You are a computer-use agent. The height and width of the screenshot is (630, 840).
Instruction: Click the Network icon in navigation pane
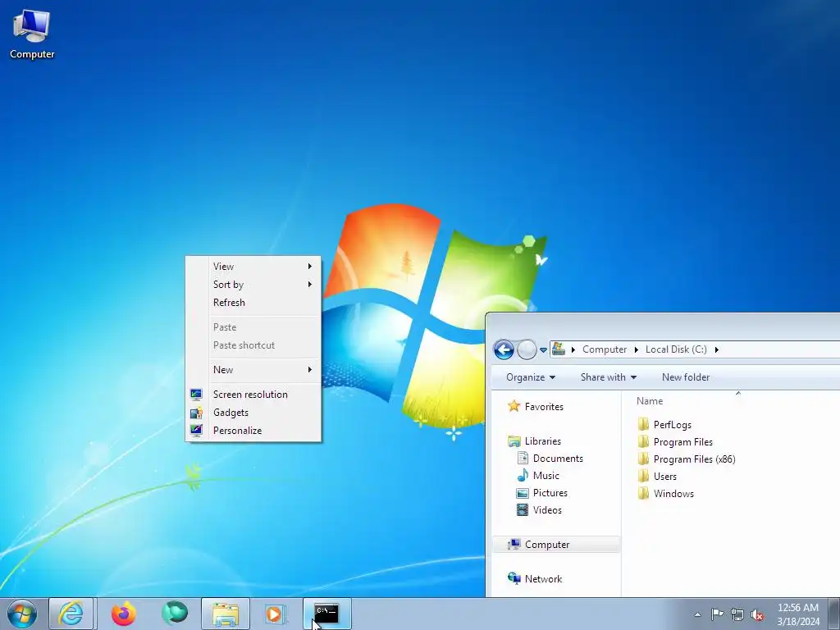coord(514,578)
